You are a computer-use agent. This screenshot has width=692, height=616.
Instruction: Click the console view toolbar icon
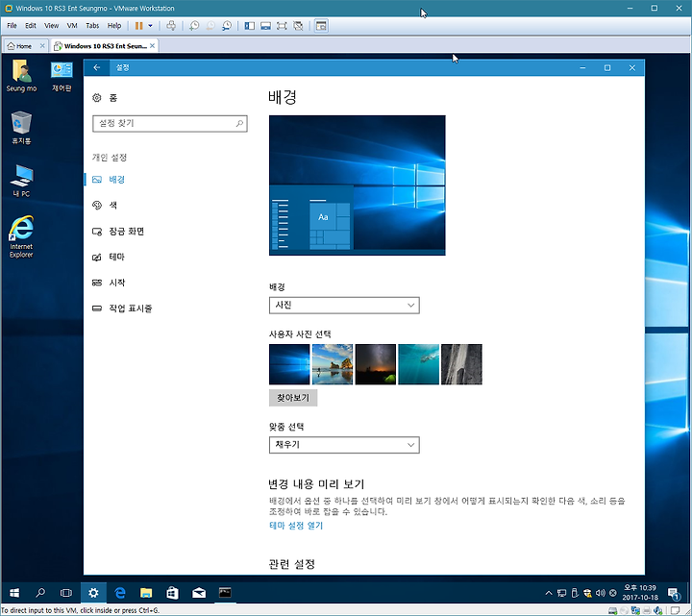pyautogui.click(x=321, y=26)
